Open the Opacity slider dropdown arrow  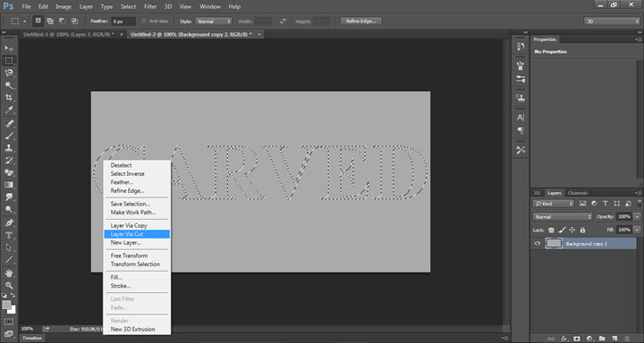coord(637,216)
